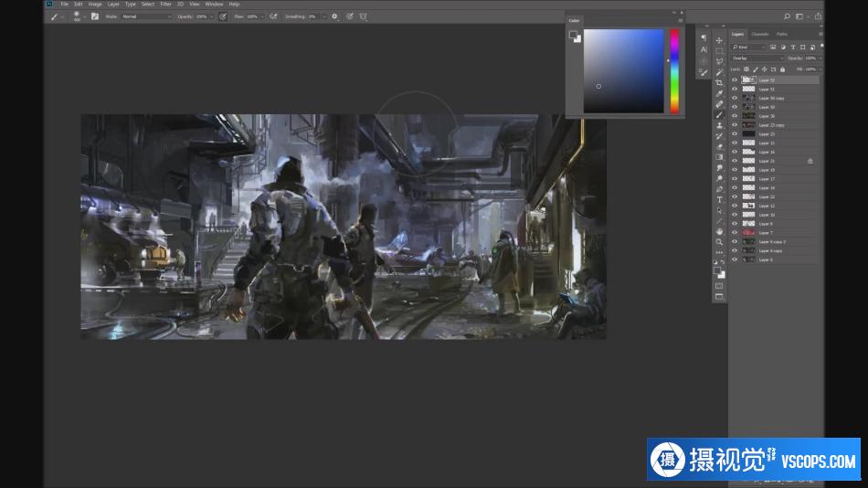Toggle pressure for opacity icon
Screen dimensions: 868x488
pos(223,16)
